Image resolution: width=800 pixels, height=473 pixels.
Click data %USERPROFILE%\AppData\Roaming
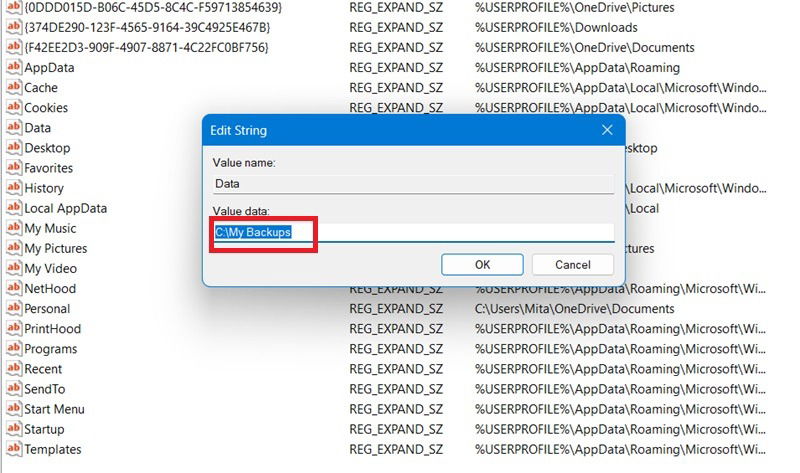click(x=577, y=67)
